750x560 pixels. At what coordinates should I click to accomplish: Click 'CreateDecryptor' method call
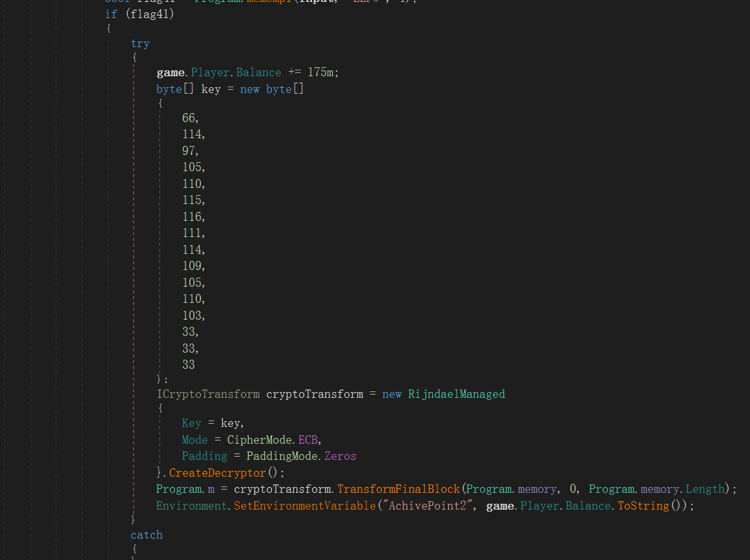[x=217, y=473]
